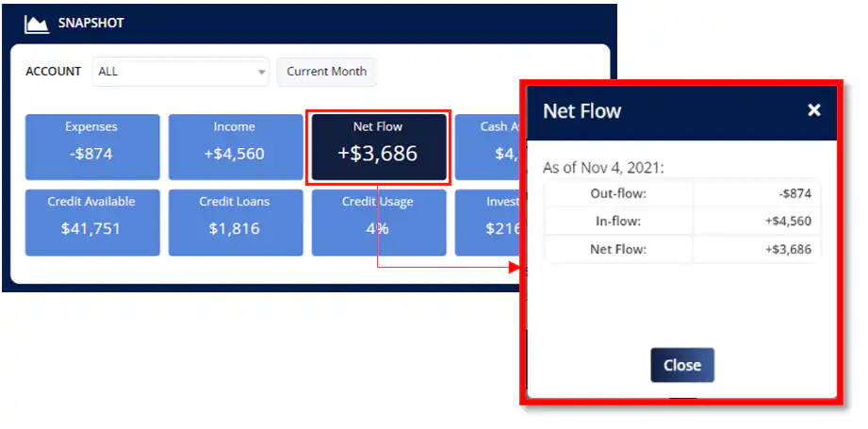Click the partially hidden Cash tile

486,146
